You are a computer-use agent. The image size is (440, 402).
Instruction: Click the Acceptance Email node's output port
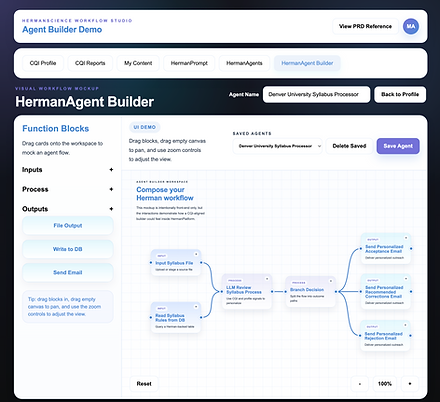pos(411,249)
